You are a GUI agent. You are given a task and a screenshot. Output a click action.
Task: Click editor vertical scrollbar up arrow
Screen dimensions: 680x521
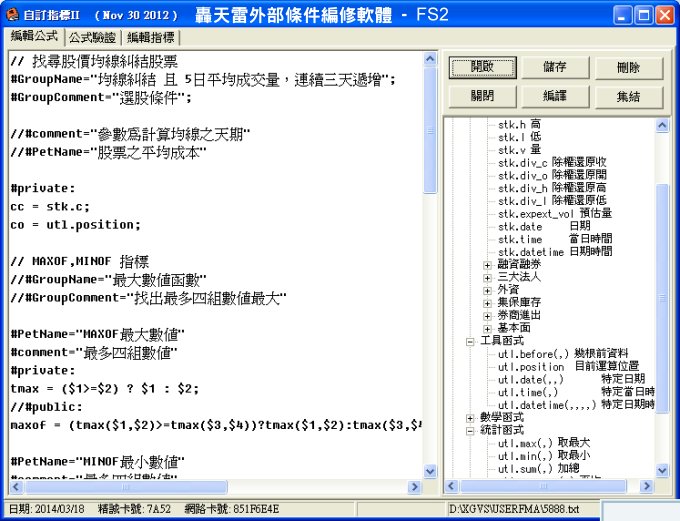click(x=430, y=58)
